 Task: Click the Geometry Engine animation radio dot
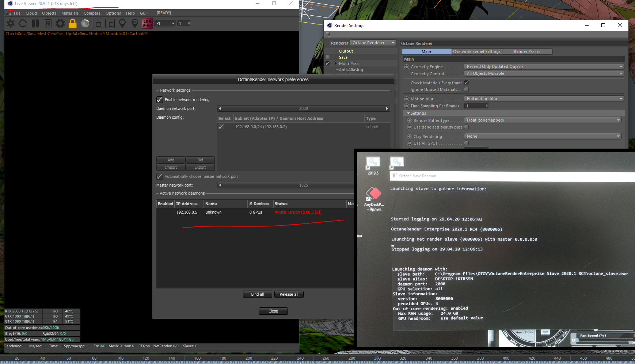click(407, 67)
